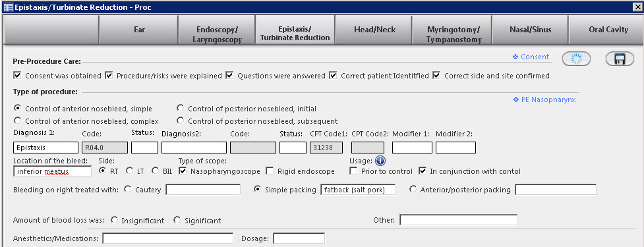644x247 pixels.
Task: Click the loading spinner button
Action: [576, 59]
